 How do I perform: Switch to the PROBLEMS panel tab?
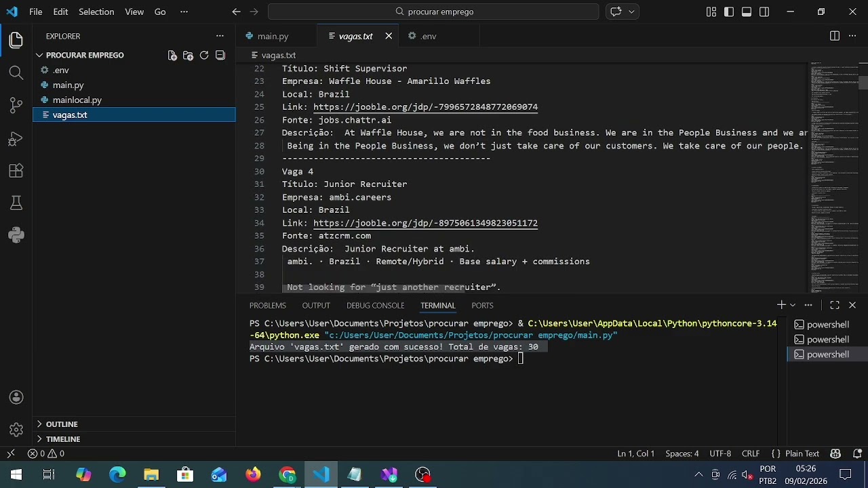[x=268, y=306]
